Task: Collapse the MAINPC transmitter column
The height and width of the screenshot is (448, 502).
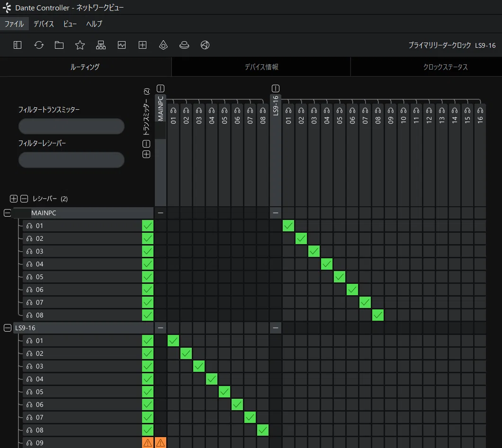Action: 161,88
